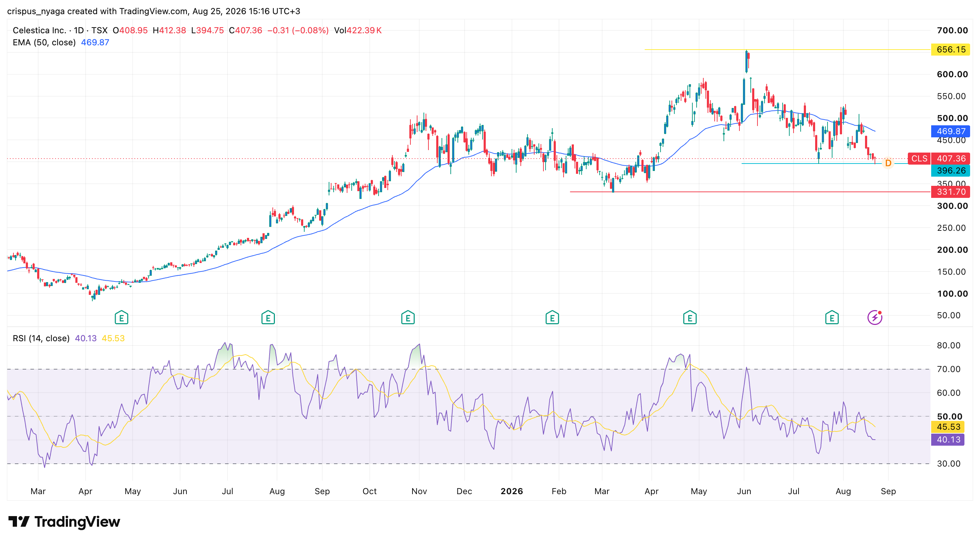Click the 300.00 price scale label

coord(952,206)
